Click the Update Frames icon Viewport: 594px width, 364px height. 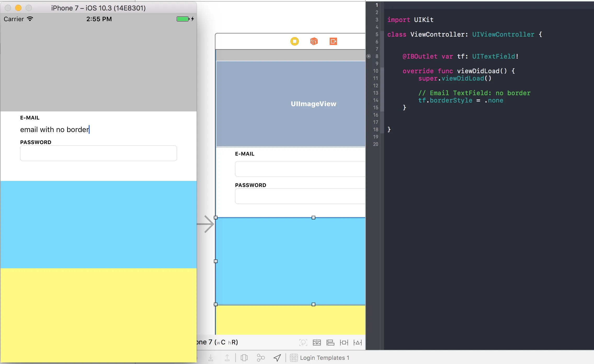click(x=303, y=342)
